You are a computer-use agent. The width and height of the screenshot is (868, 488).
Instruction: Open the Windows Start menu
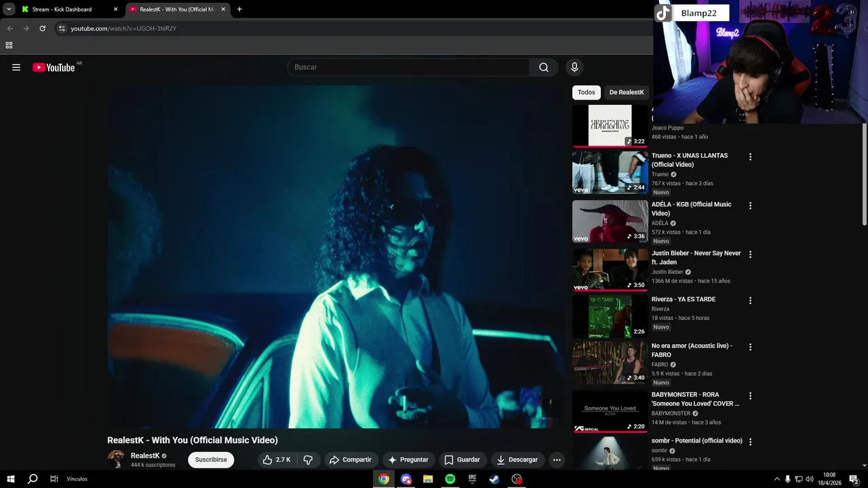pos(11,479)
